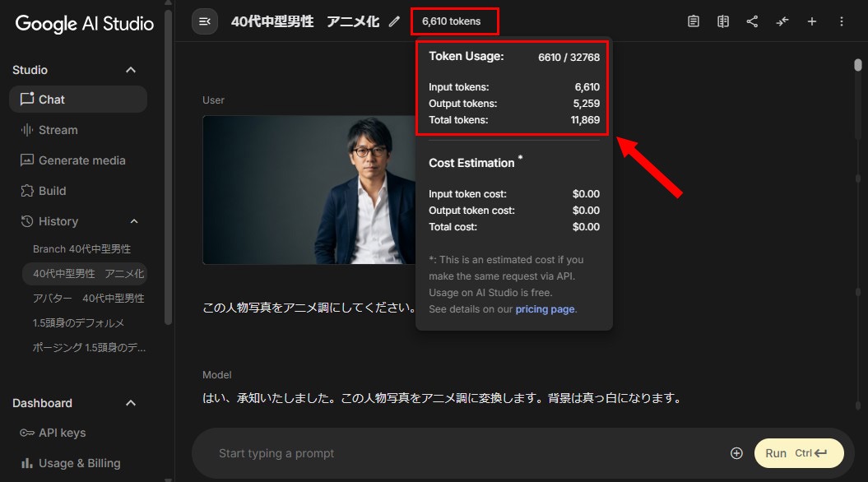Click the add media plus icon in prompt bar

(736, 453)
